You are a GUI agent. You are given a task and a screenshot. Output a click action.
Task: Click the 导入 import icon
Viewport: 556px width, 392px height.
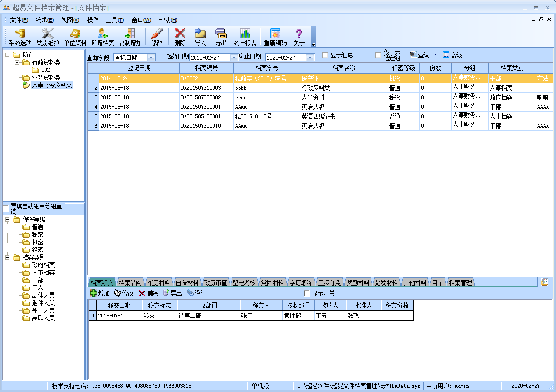pos(200,37)
